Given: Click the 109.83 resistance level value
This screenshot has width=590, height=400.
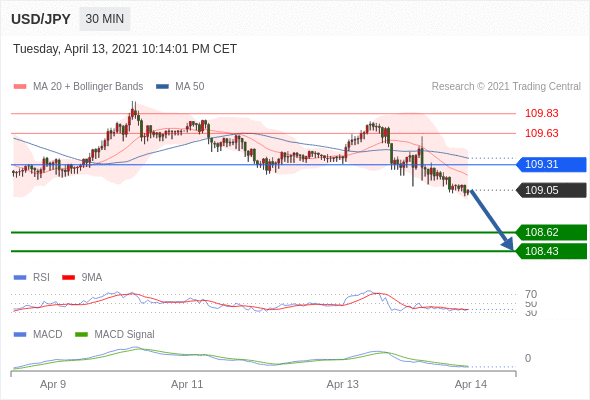Looking at the screenshot, I should [541, 113].
